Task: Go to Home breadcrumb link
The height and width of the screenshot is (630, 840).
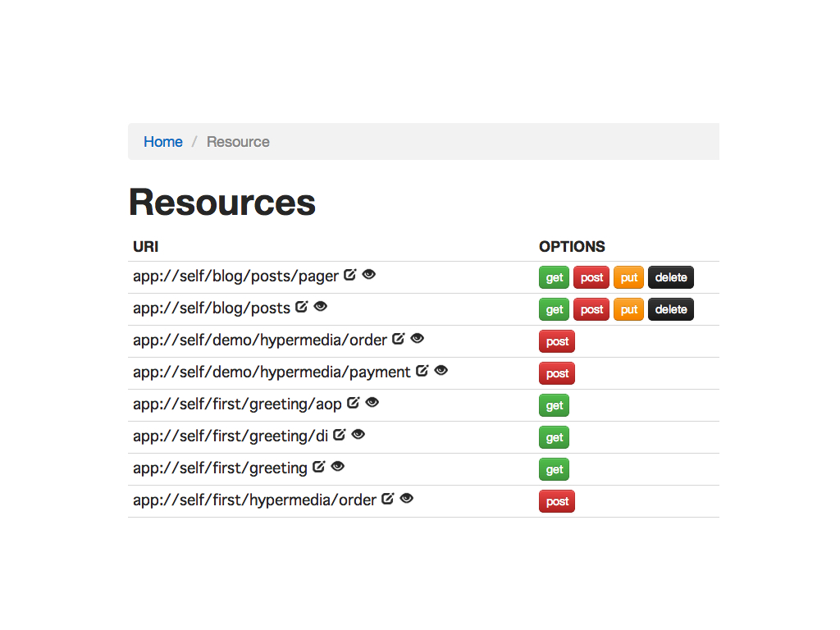Action: point(163,141)
